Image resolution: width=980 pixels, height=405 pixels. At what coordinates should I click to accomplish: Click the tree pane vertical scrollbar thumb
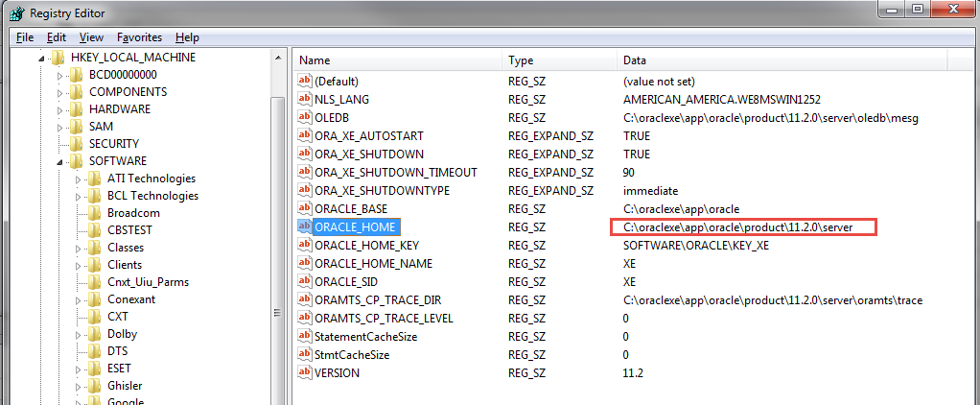[x=277, y=250]
